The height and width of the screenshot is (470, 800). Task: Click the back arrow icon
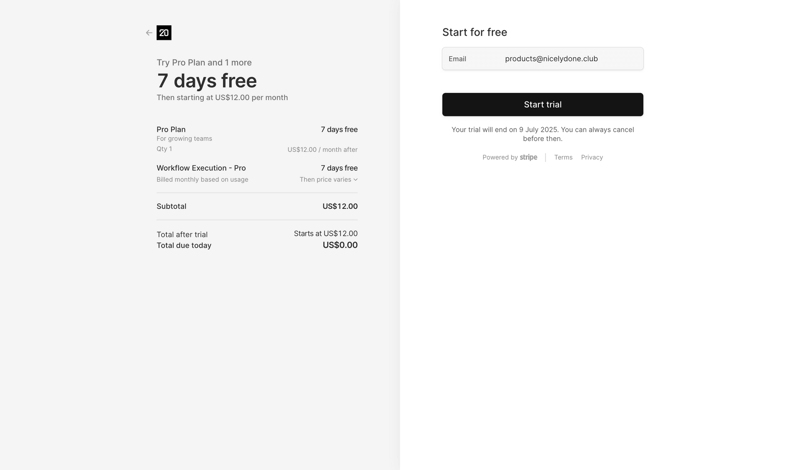149,33
